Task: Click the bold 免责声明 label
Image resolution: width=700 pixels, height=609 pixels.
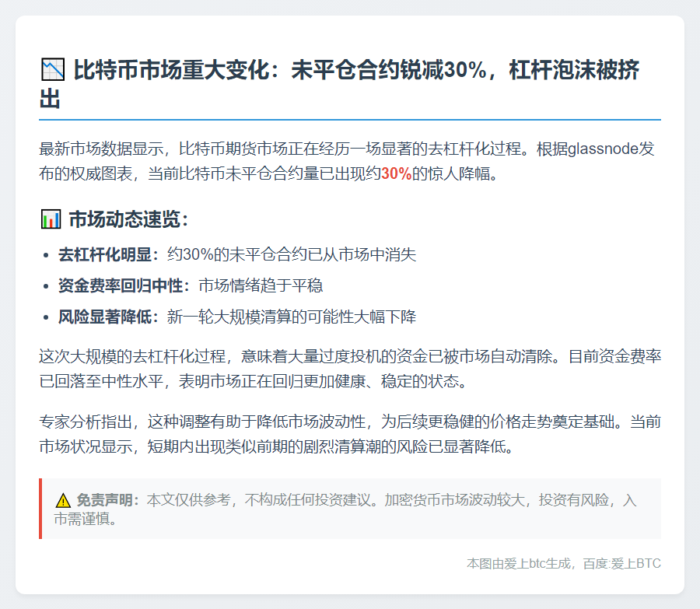Action: click(x=107, y=500)
